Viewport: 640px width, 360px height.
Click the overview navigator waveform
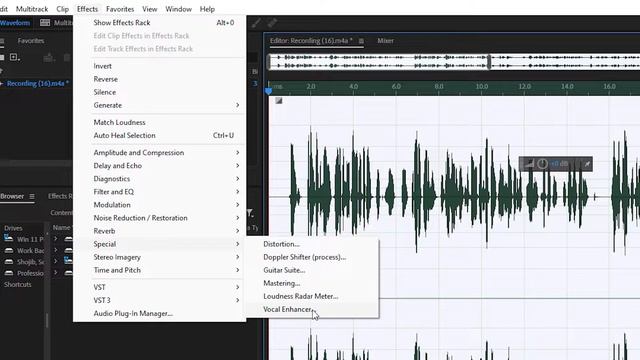pyautogui.click(x=453, y=61)
